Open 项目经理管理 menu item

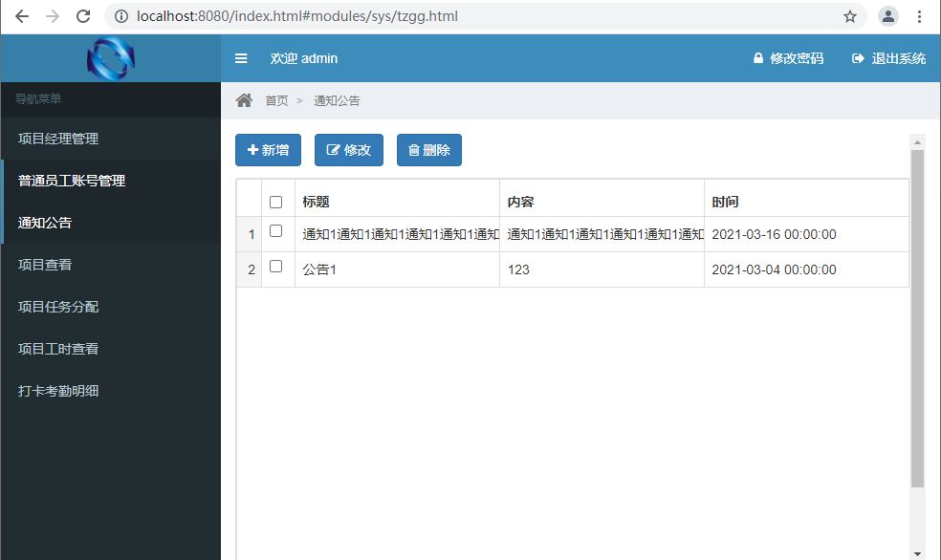coord(110,139)
